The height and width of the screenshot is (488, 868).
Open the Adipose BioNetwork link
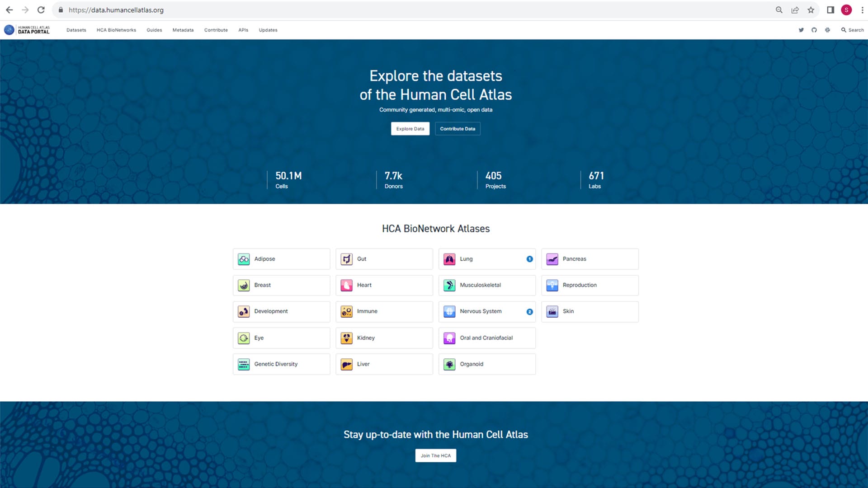[x=281, y=259]
